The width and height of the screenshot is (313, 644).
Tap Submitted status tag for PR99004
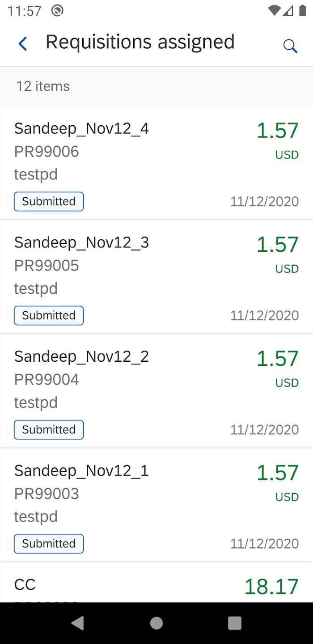point(49,430)
